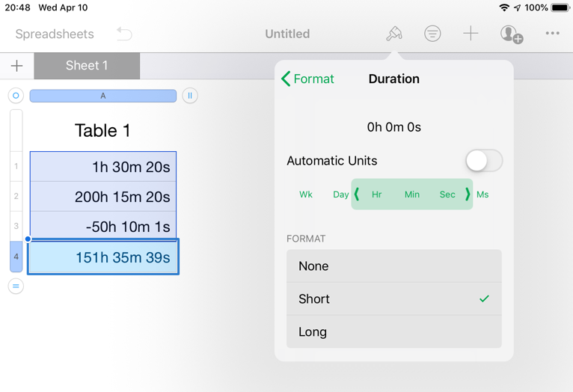Switch to the Sheet 1 tab
The image size is (573, 392).
point(87,66)
